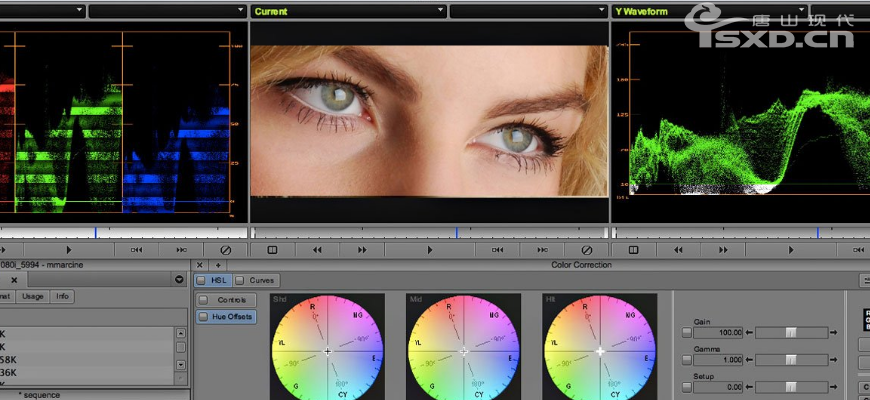Click position indicator in Current monitor bar
Viewport: 870px width, 400px height.
pos(456,232)
